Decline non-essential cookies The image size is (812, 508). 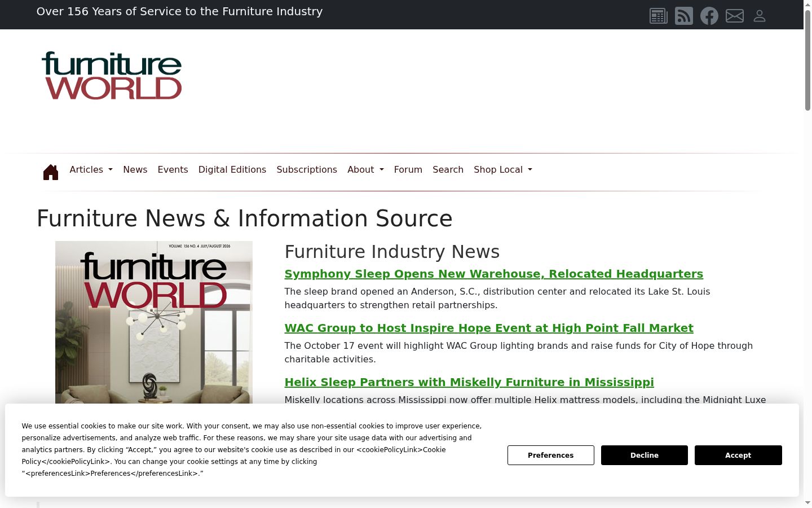[645, 455]
